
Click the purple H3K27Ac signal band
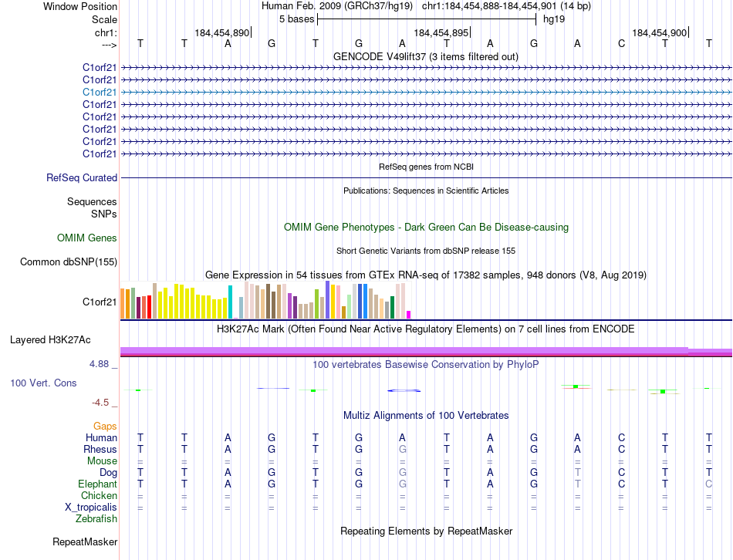[426, 351]
